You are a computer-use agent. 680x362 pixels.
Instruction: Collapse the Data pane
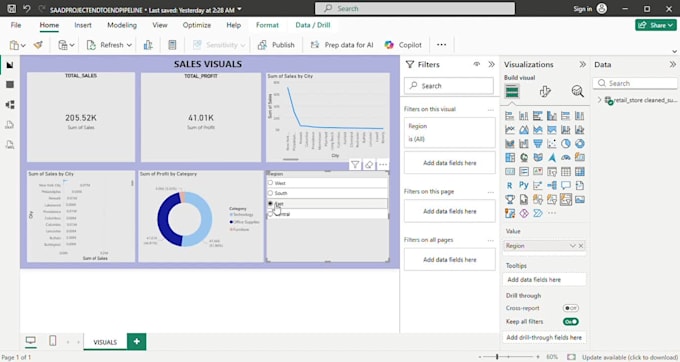[x=673, y=64]
